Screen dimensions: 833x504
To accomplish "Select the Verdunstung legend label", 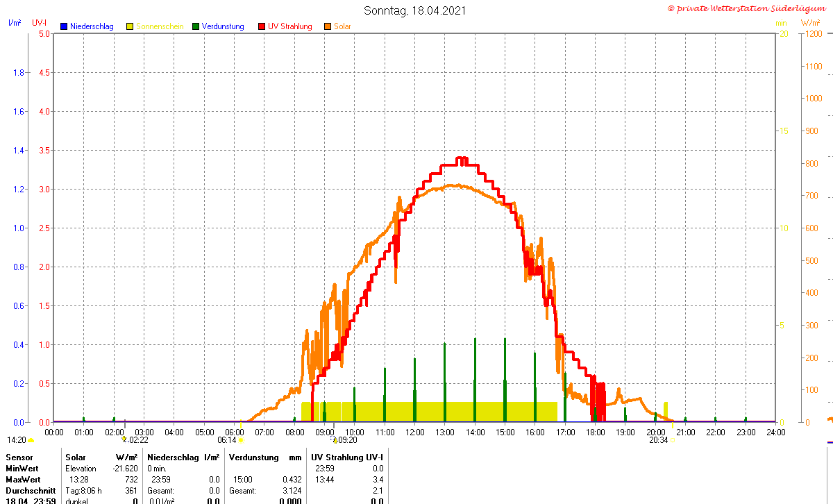I will coord(223,26).
